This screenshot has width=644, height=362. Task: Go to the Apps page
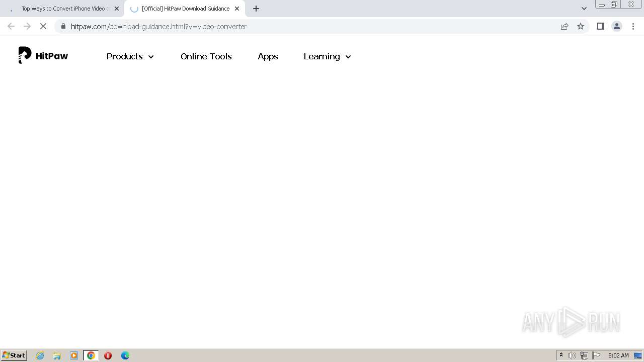268,56
